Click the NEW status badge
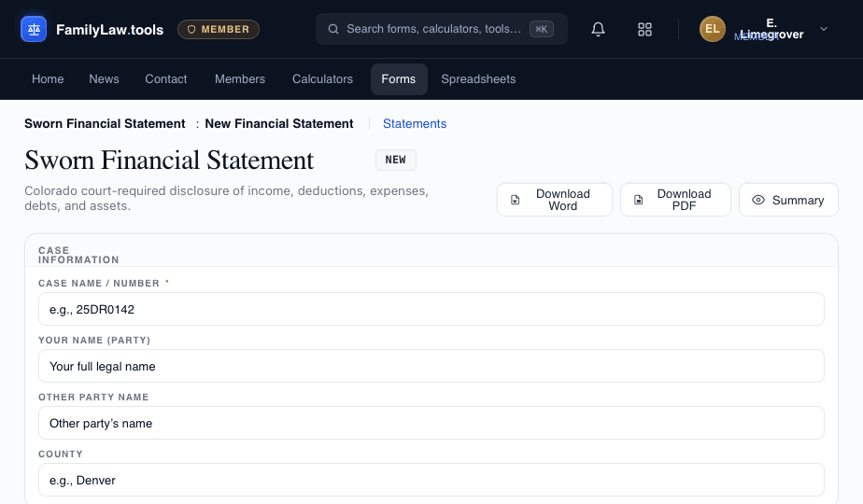The image size is (863, 504). click(396, 161)
